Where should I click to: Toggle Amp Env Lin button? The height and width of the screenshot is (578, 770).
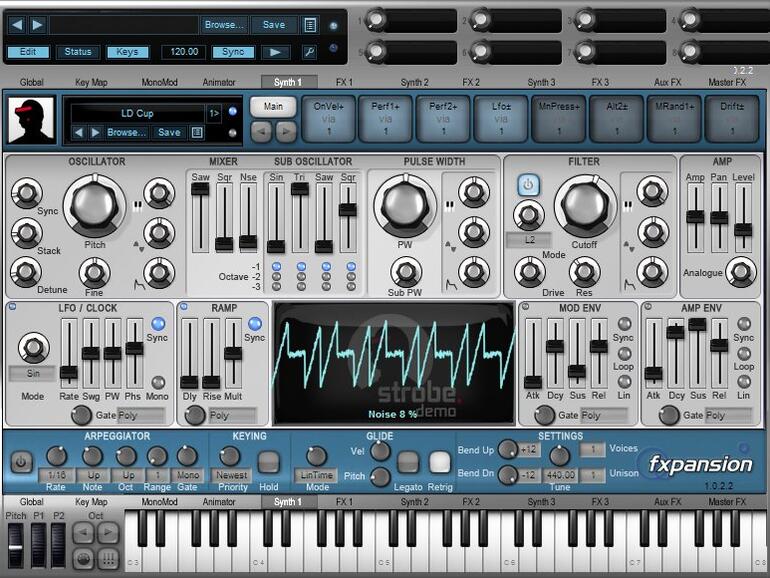pyautogui.click(x=744, y=381)
